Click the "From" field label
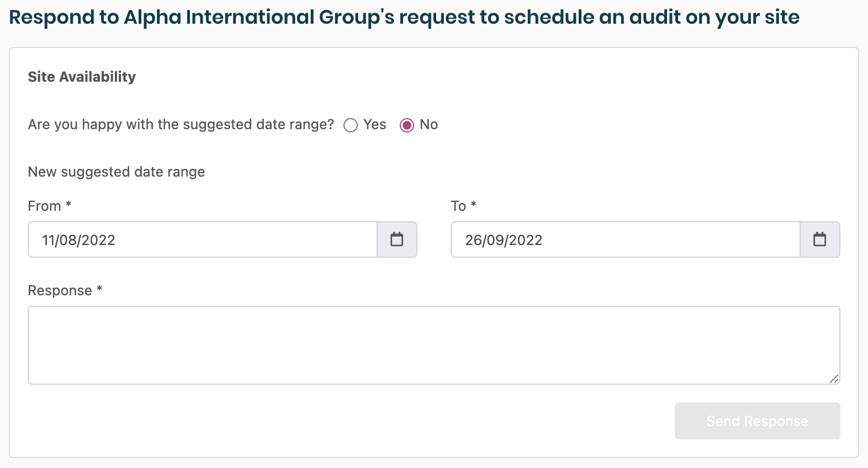Image resolution: width=868 pixels, height=468 pixels. tap(44, 206)
